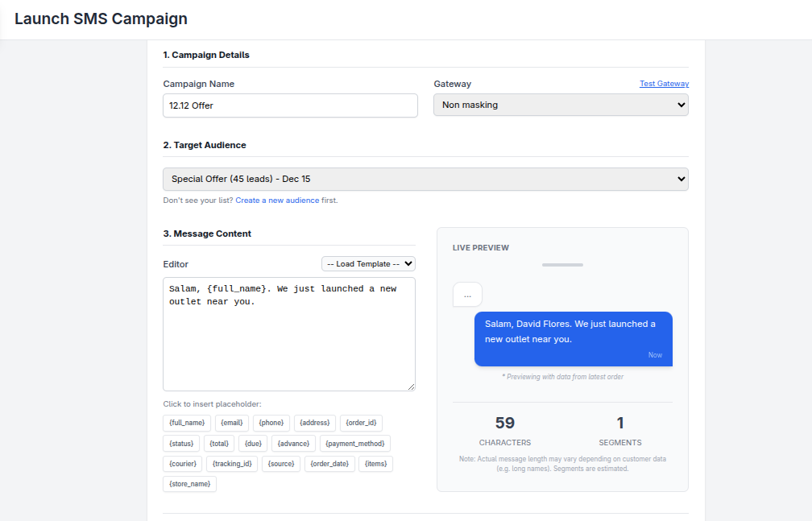
Task: Insert the {store_name} placeholder
Action: (189, 484)
